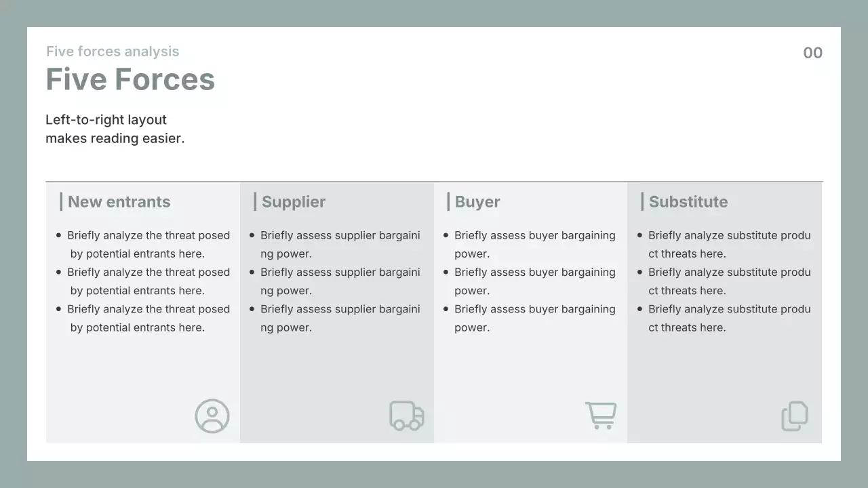Screen dimensions: 868x488
Task: Click the "Substitute" column heading
Action: pyautogui.click(x=688, y=202)
